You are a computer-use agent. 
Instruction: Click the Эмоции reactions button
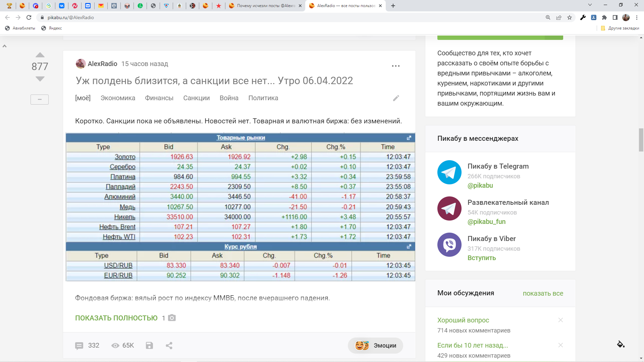pos(376,346)
